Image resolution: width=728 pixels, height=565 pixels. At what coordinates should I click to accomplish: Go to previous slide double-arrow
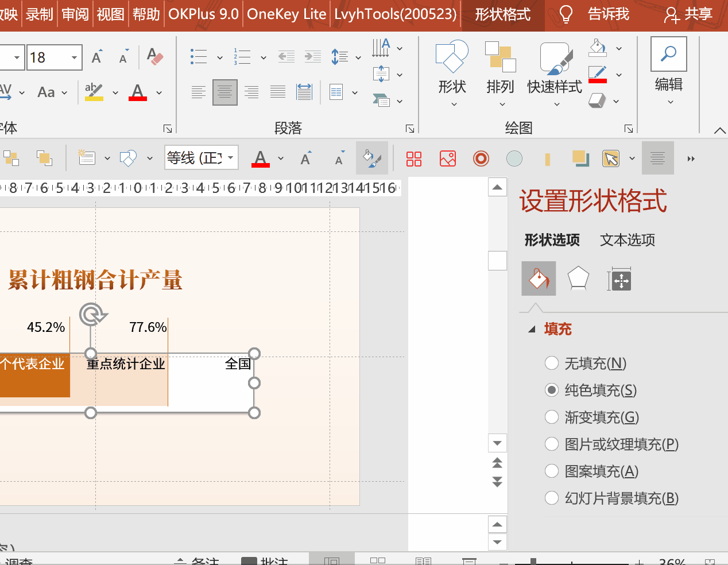[497, 462]
